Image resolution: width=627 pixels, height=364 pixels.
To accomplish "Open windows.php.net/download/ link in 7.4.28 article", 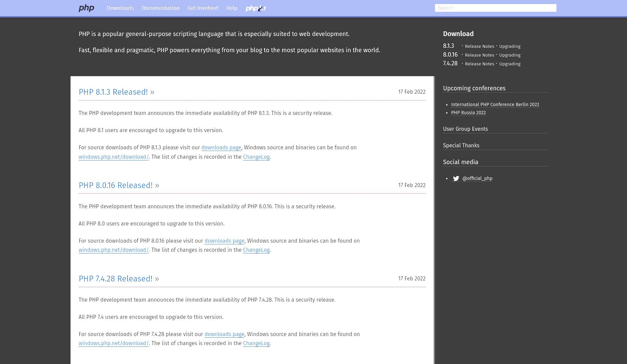I will [x=114, y=343].
